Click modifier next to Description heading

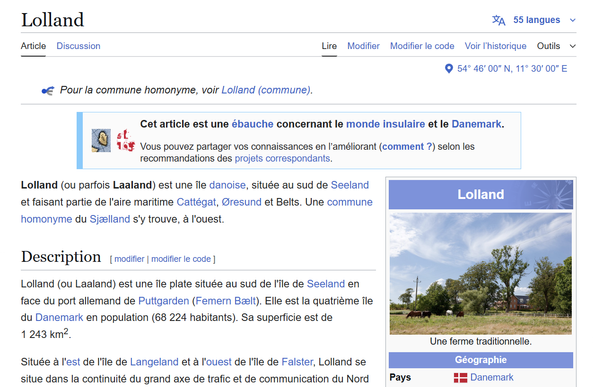pyautogui.click(x=129, y=259)
